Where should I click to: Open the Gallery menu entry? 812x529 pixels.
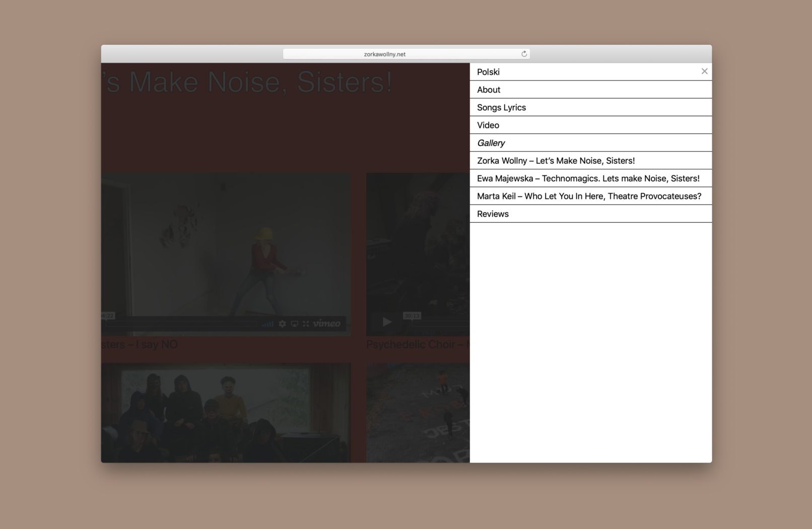(491, 143)
